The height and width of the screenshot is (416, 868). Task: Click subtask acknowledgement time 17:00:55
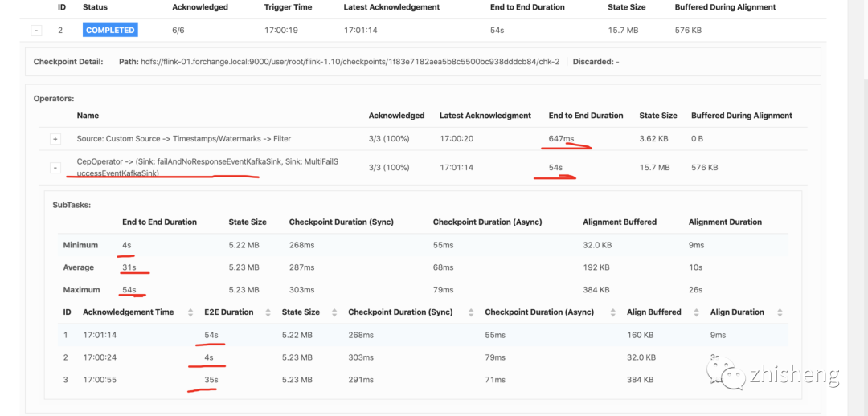pyautogui.click(x=100, y=380)
